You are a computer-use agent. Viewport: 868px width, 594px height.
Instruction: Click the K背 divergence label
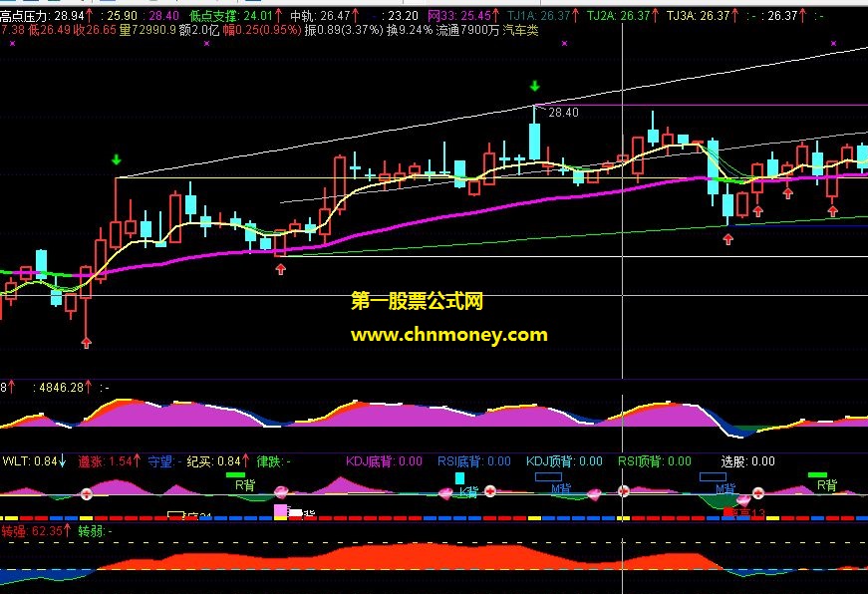467,491
